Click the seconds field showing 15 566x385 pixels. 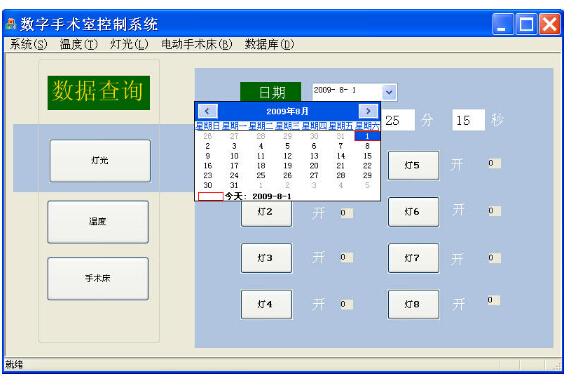468,120
